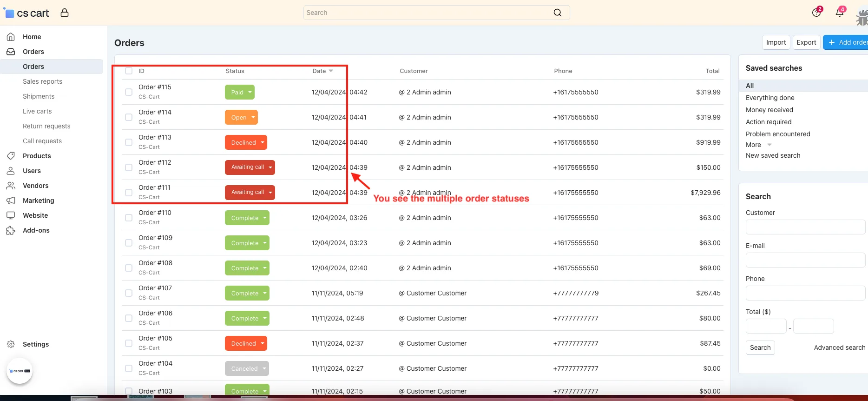This screenshot has height=401, width=868.
Task: Open Return requests in the sidebar
Action: (x=46, y=126)
